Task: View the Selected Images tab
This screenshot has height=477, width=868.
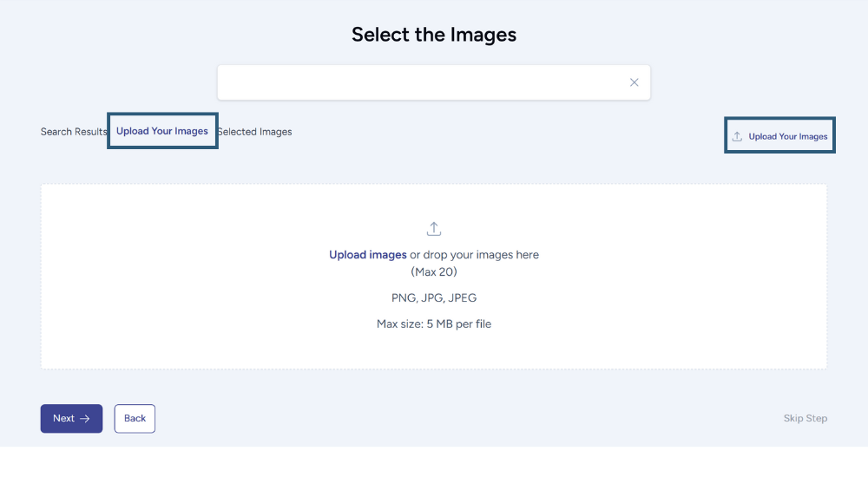Action: point(255,132)
